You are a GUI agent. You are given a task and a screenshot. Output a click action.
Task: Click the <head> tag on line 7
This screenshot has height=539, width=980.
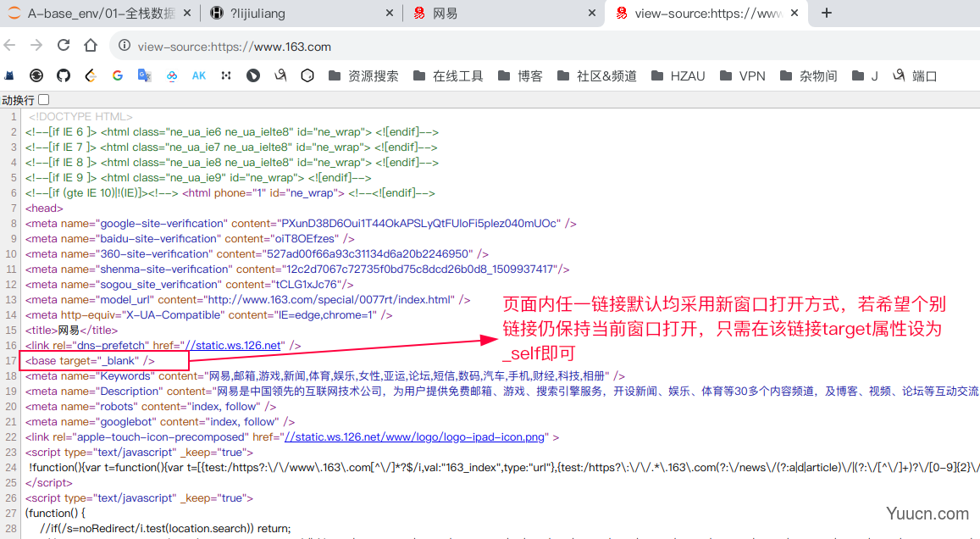tap(44, 208)
